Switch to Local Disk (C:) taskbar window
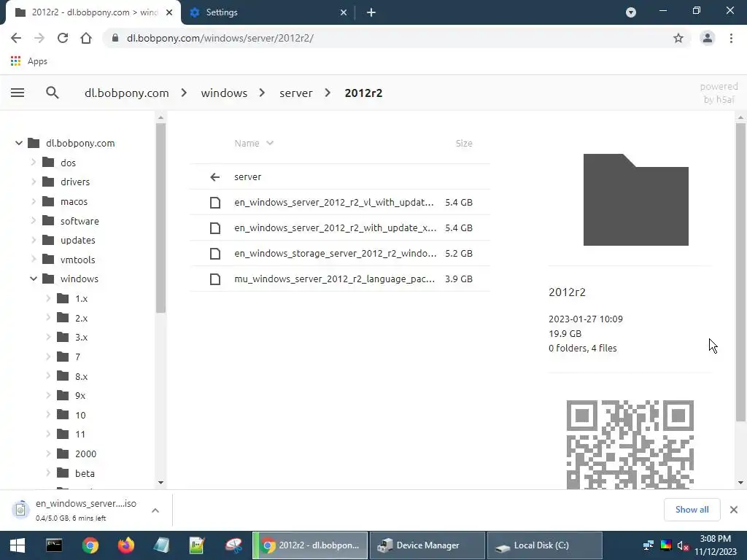 click(x=544, y=545)
